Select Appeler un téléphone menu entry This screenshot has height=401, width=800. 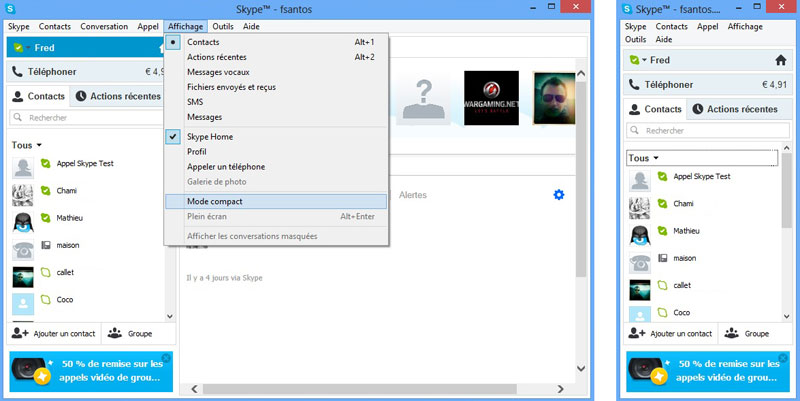276,167
